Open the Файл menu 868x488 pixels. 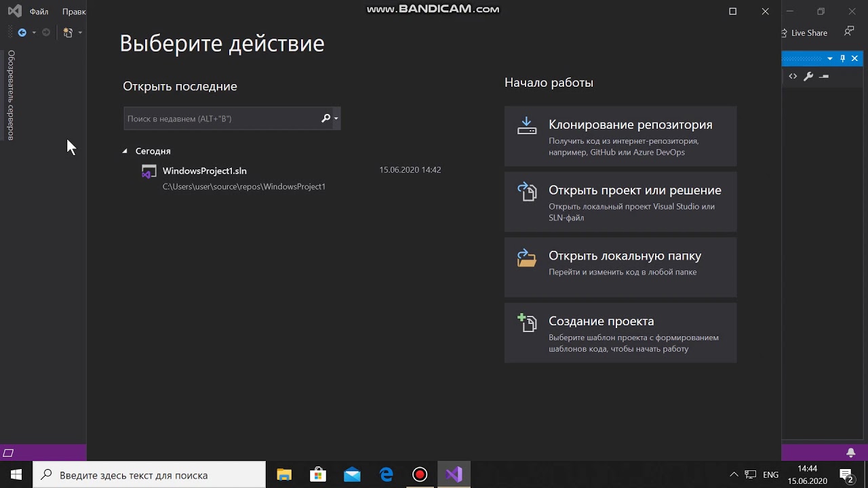[39, 12]
